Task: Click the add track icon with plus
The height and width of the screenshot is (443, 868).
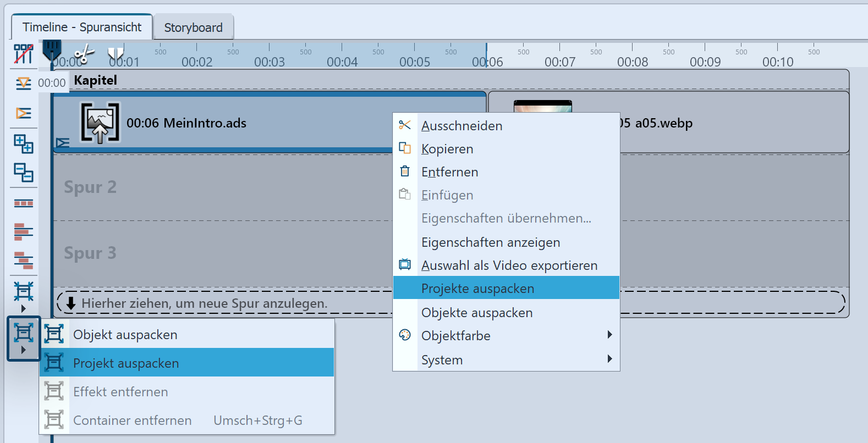Action: (23, 143)
